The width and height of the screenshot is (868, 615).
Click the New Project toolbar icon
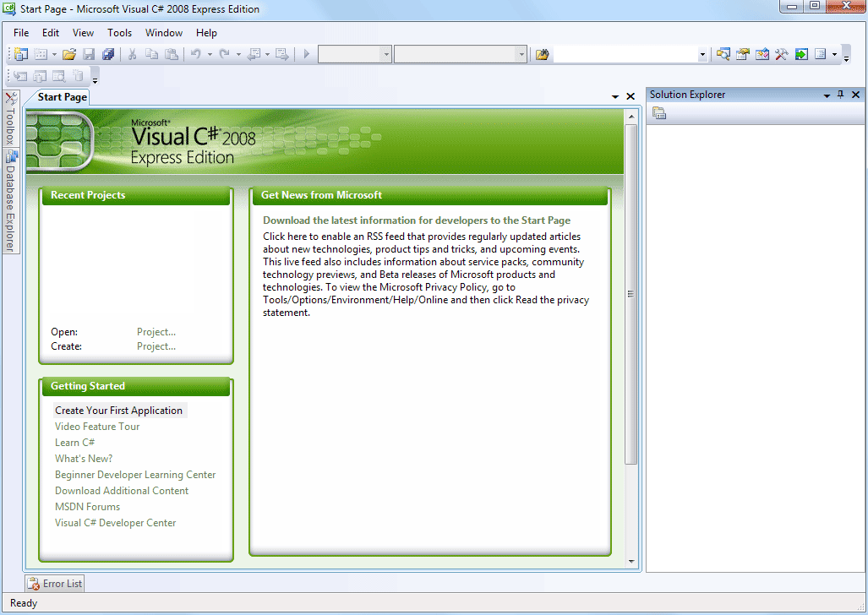(x=20, y=54)
